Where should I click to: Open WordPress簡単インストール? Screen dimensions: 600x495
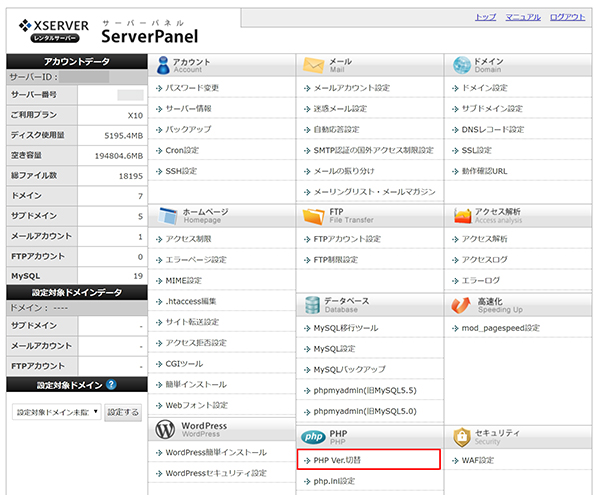216,453
